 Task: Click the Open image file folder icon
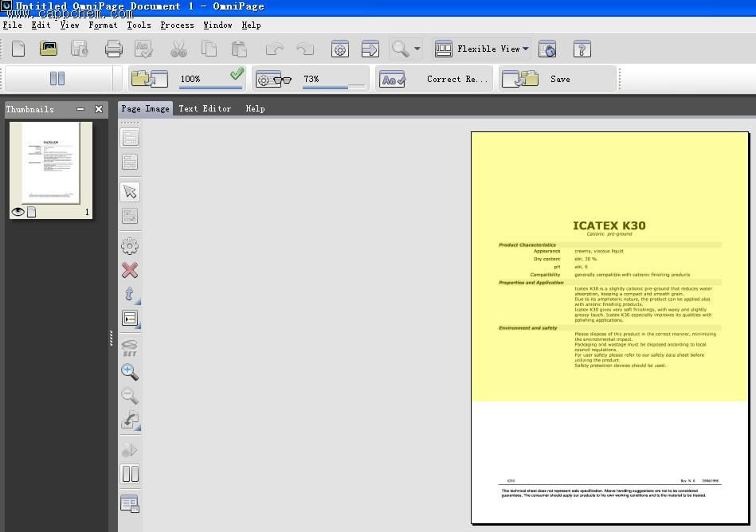coord(49,49)
